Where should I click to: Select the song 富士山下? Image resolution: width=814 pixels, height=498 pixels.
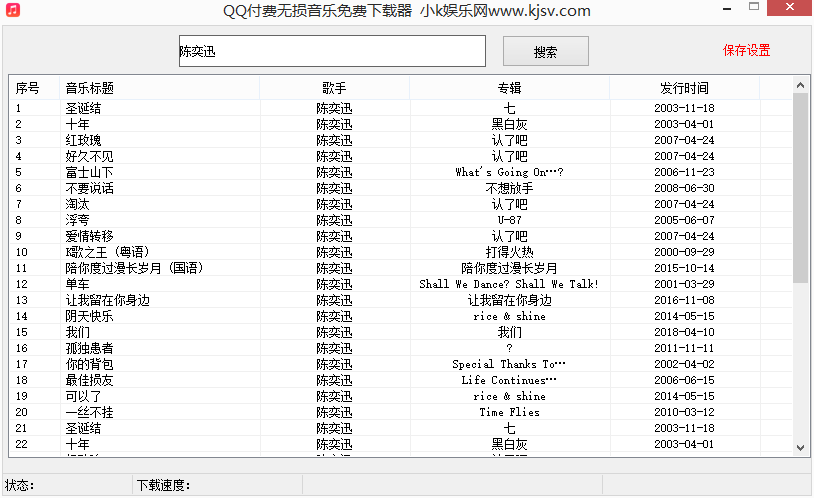click(x=89, y=172)
